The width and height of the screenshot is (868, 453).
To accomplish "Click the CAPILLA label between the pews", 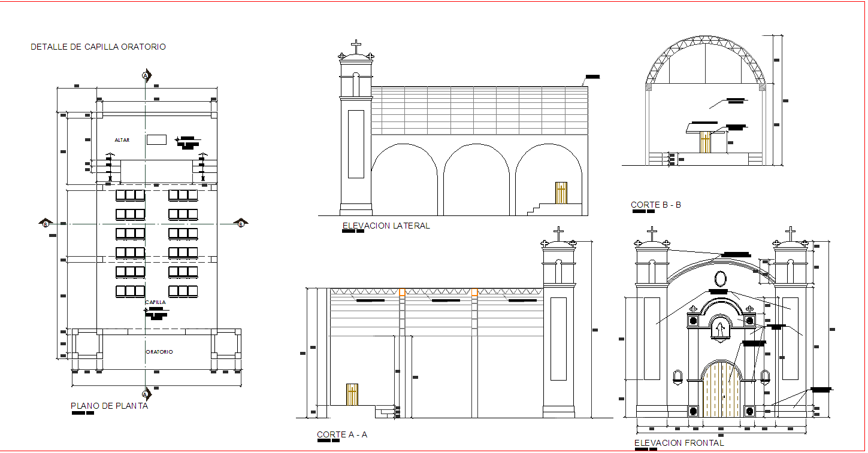I will tap(155, 302).
